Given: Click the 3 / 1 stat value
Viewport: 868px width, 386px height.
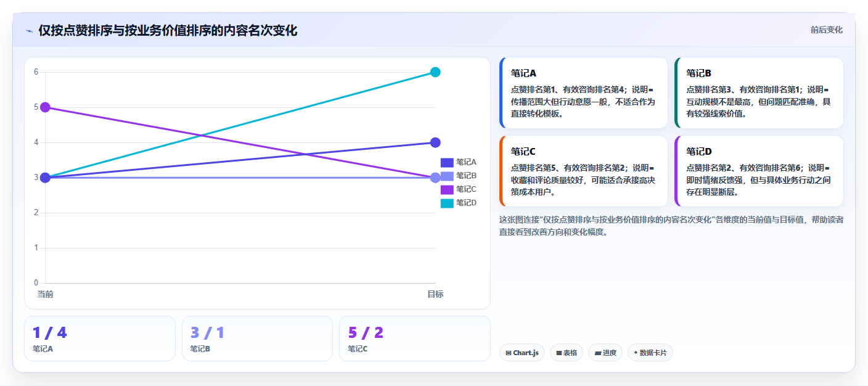Looking at the screenshot, I should [207, 333].
